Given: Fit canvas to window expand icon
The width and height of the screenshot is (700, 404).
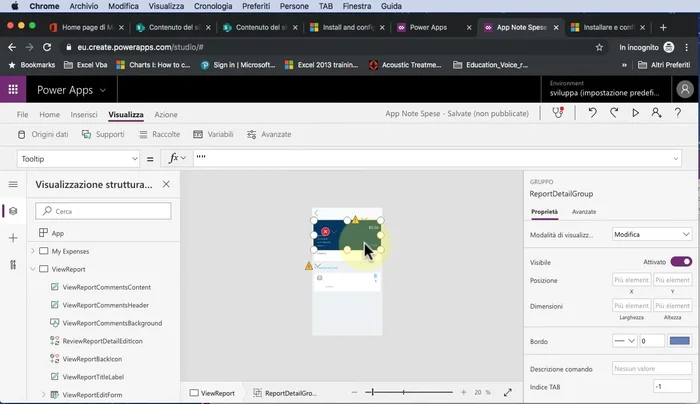Looking at the screenshot, I should coord(508,392).
